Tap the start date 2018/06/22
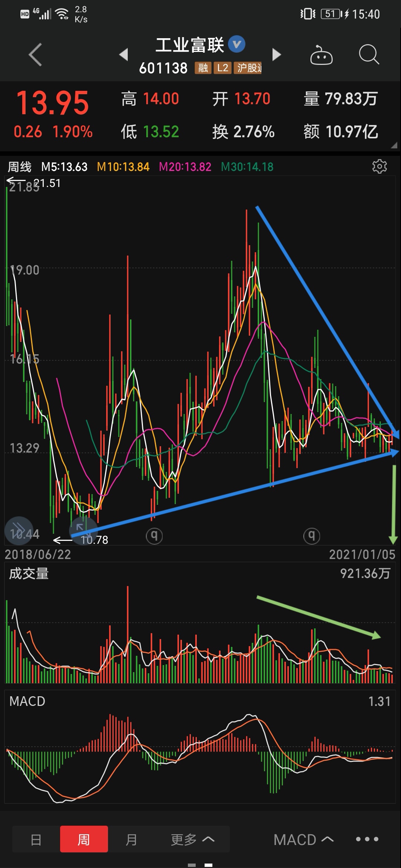 tap(38, 555)
